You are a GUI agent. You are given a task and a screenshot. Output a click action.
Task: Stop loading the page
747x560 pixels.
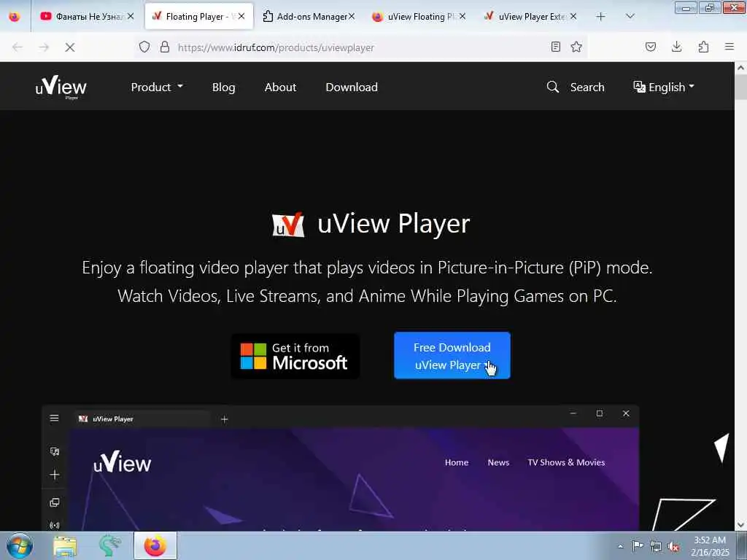coord(69,47)
